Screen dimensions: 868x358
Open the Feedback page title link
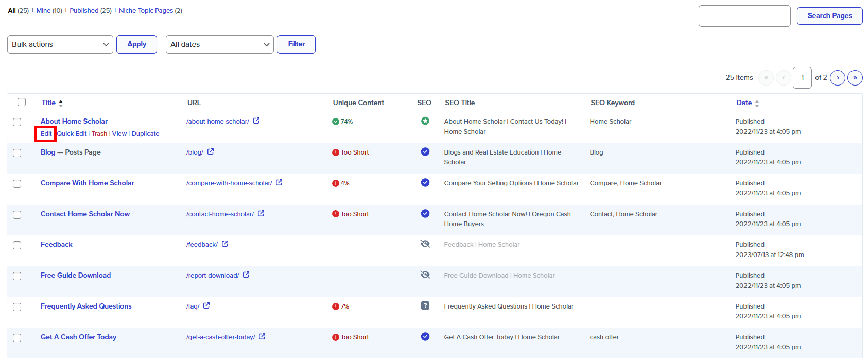coord(57,245)
